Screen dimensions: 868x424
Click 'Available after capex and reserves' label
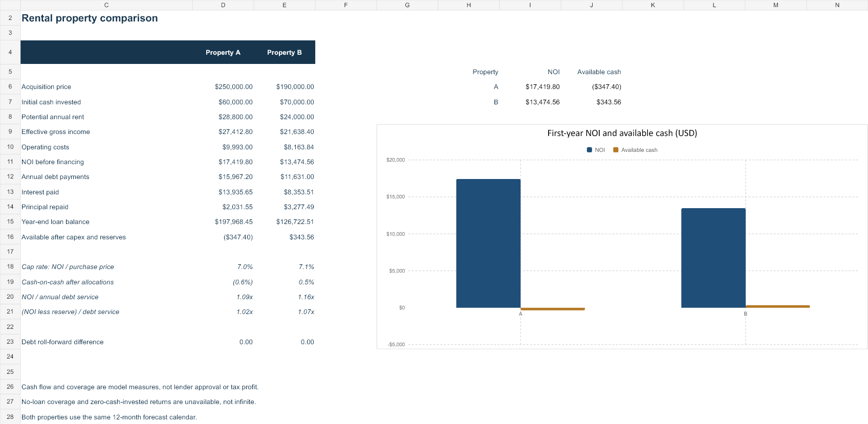point(74,237)
